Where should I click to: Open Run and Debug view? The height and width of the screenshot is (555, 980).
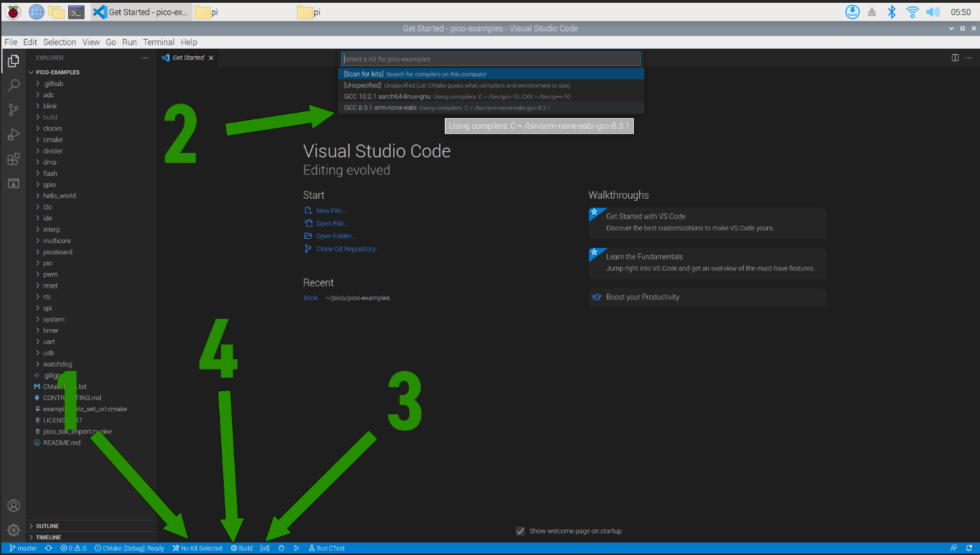pyautogui.click(x=13, y=134)
